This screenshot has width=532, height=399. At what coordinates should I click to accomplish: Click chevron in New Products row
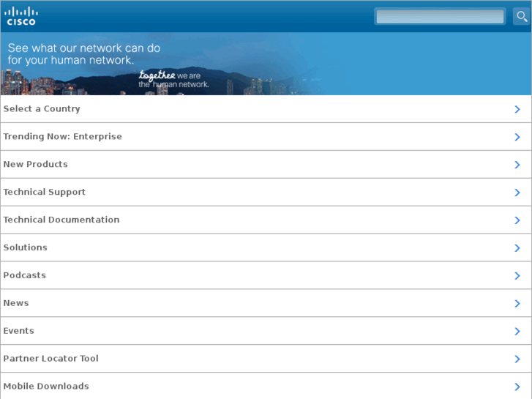517,165
